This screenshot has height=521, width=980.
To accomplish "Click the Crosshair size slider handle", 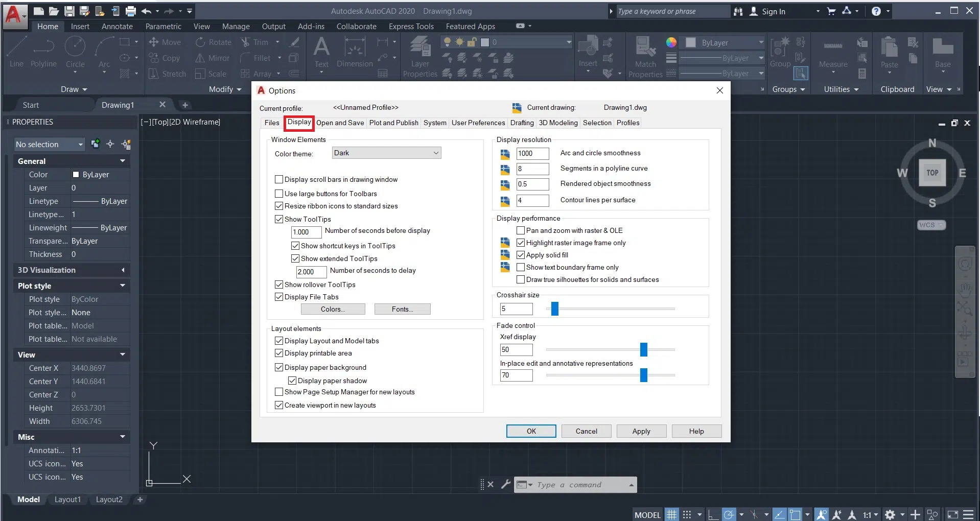I will coord(555,309).
